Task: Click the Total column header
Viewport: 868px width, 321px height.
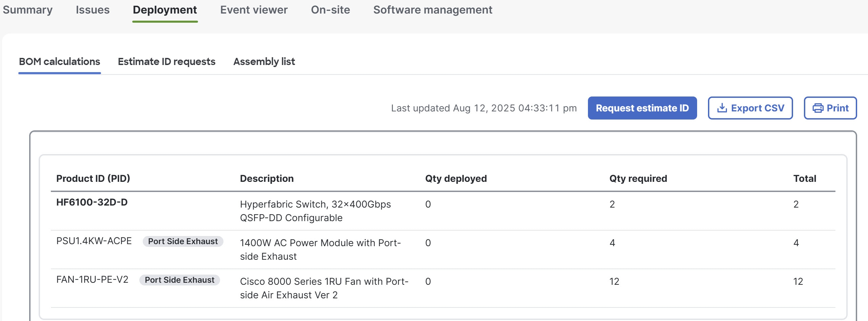Action: coord(805,178)
